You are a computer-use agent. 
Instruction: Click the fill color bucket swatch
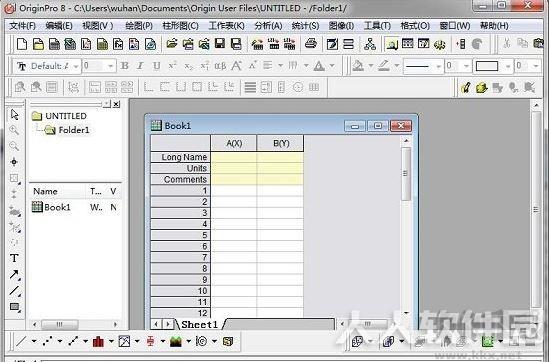pos(358,66)
